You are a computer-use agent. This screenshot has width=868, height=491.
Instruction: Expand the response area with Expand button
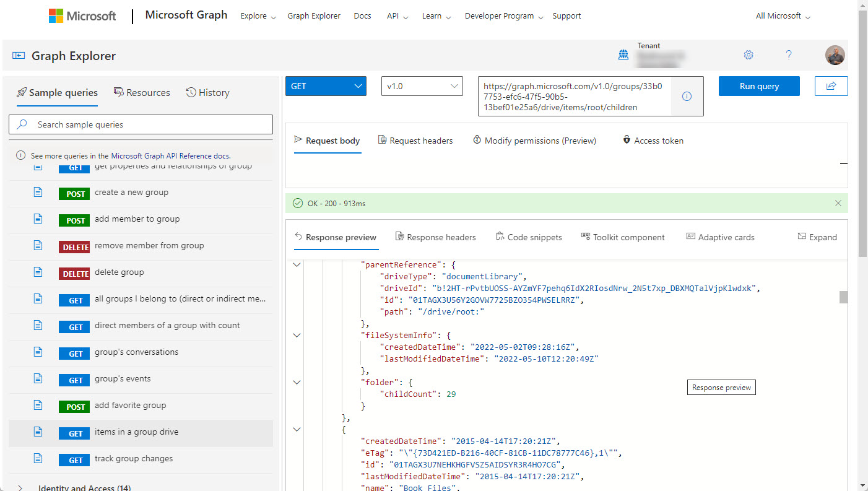click(x=817, y=237)
